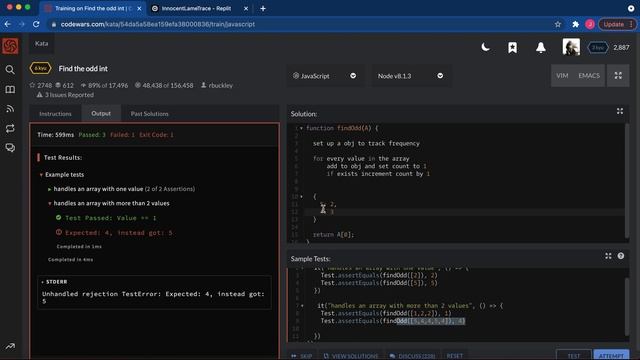Fold the code block at line 10
The width and height of the screenshot is (640, 360).
pos(302,197)
